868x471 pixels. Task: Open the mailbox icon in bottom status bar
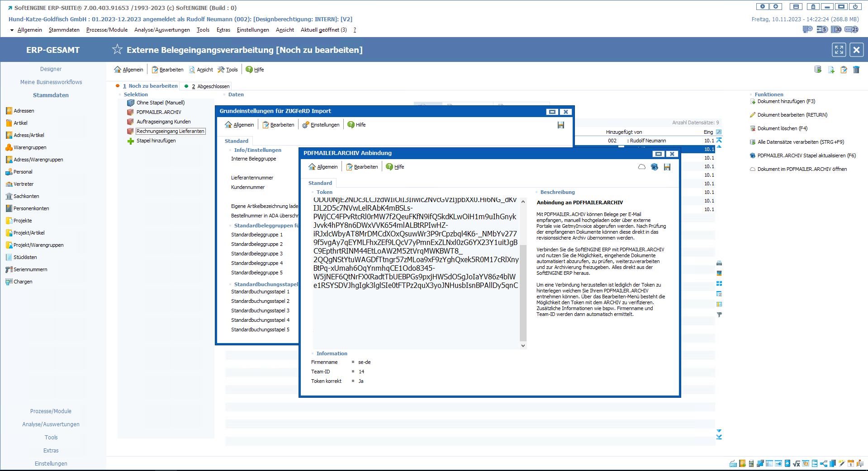[860, 463]
